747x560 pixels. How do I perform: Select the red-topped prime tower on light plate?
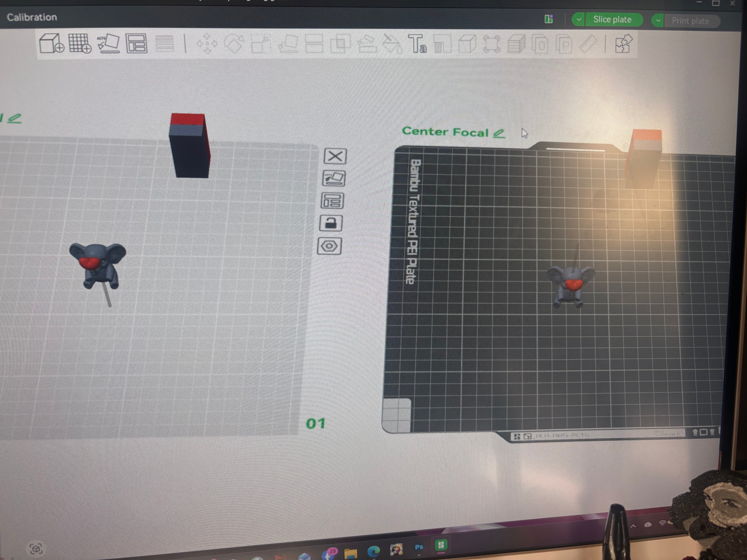tap(190, 145)
